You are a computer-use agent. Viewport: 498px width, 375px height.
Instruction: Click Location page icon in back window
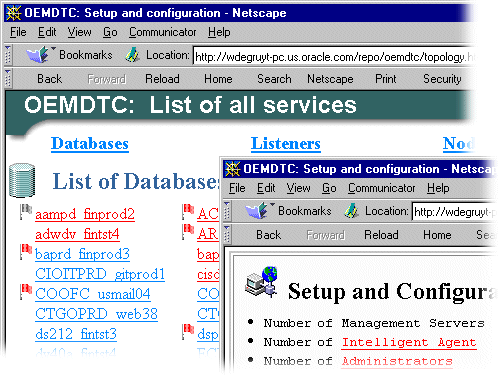132,55
